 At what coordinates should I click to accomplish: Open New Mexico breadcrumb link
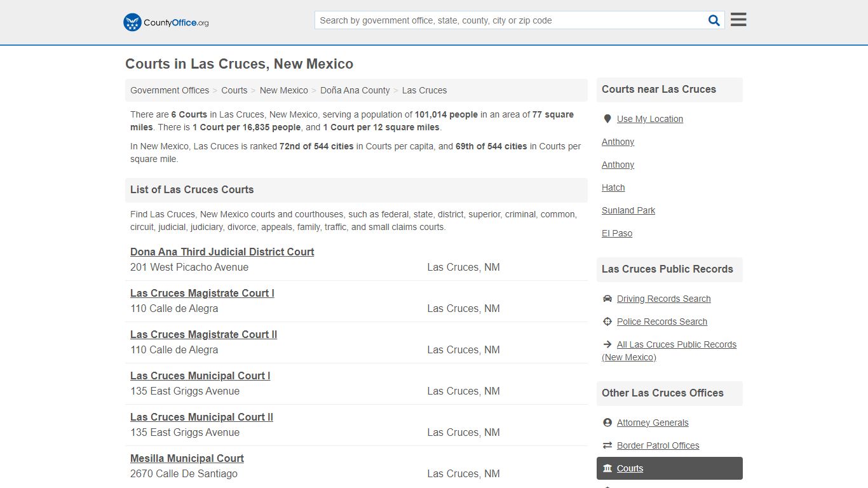click(284, 90)
